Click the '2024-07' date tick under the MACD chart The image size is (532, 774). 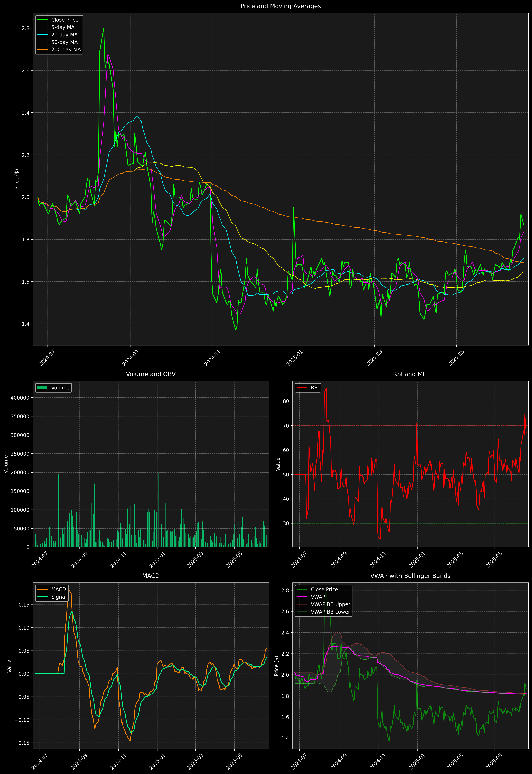click(x=40, y=761)
